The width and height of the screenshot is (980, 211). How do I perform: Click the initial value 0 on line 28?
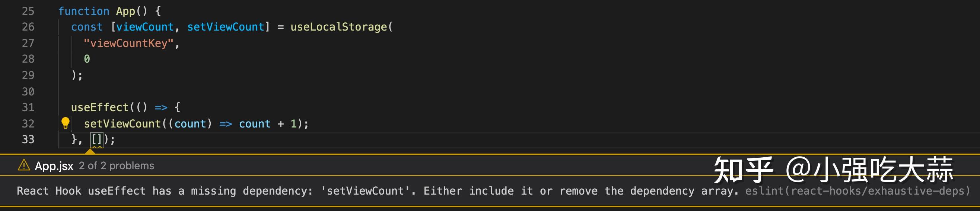[87, 59]
